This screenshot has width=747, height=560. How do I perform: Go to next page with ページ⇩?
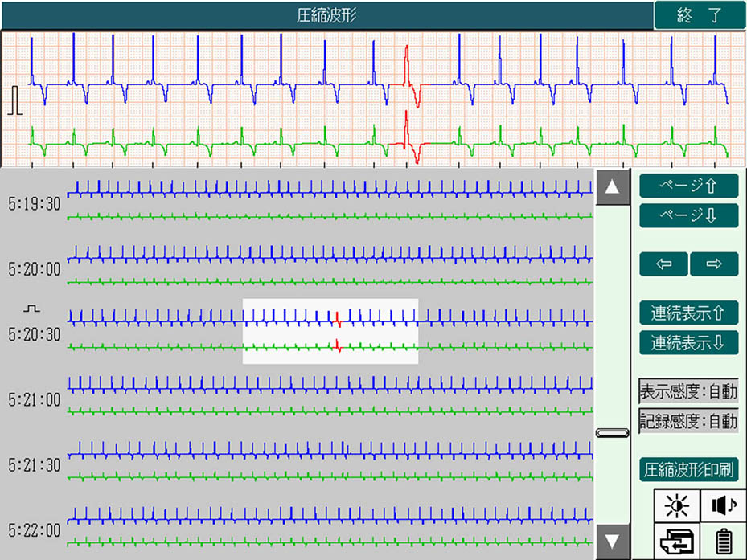click(x=688, y=215)
